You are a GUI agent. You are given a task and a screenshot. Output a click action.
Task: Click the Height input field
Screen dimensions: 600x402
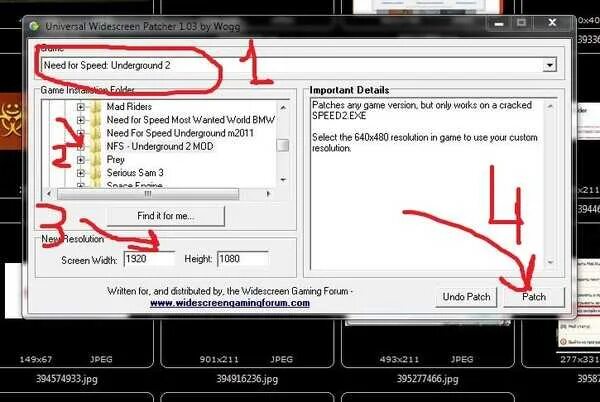click(243, 259)
